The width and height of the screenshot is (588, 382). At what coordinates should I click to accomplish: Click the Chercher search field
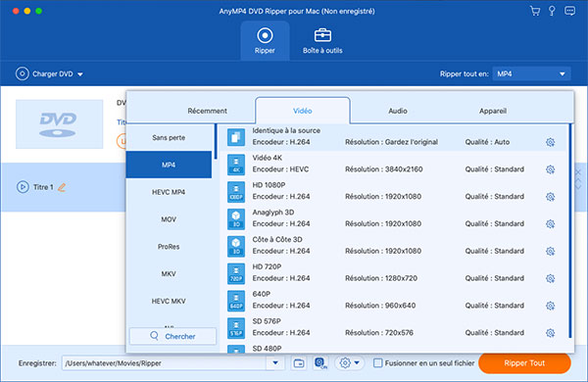(x=172, y=336)
